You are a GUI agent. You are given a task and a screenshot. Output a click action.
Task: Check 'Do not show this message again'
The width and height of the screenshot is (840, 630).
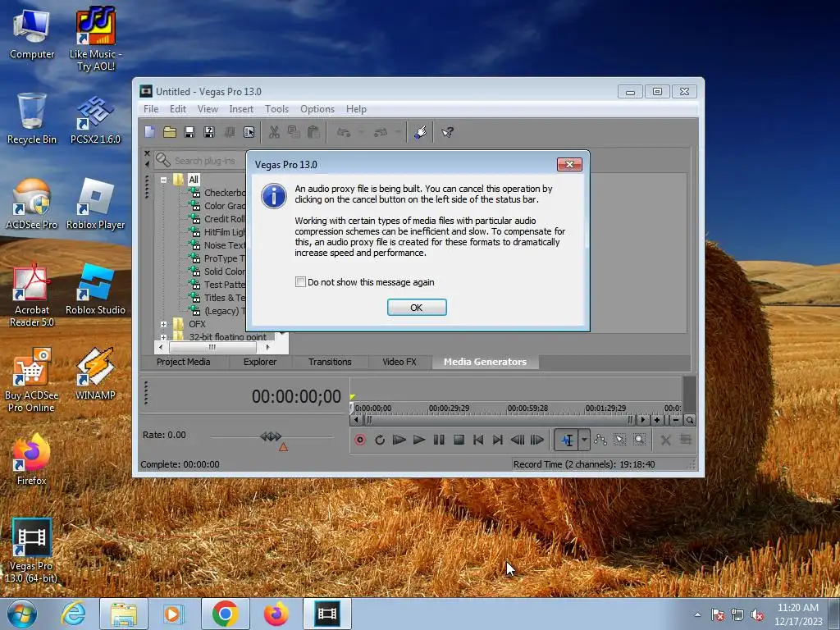coord(300,282)
